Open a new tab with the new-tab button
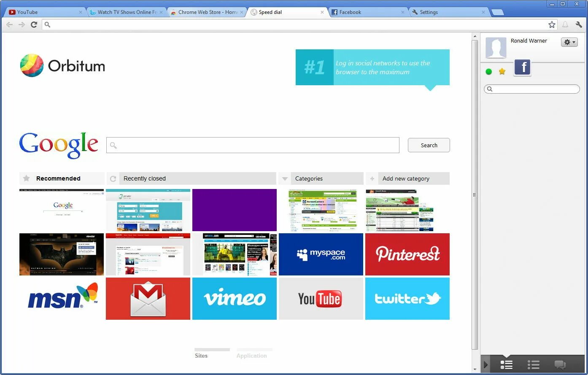588x375 pixels. (x=498, y=12)
